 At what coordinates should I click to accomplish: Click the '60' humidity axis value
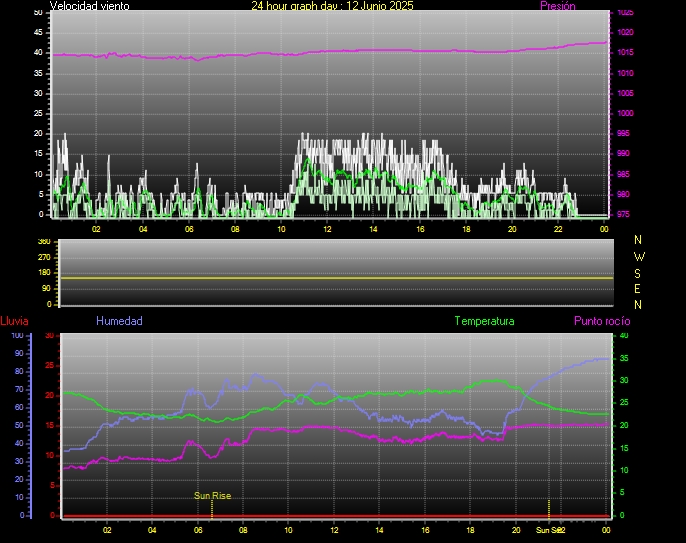click(19, 407)
